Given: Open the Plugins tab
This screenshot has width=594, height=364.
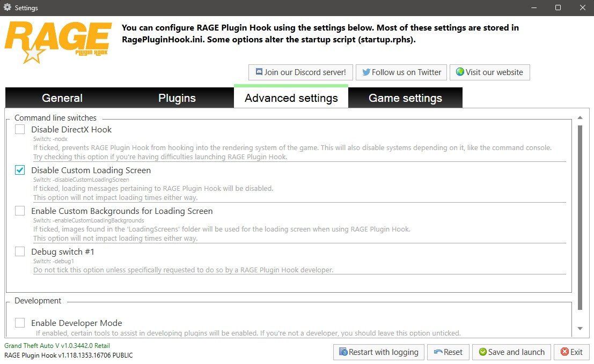Looking at the screenshot, I should click(x=177, y=98).
